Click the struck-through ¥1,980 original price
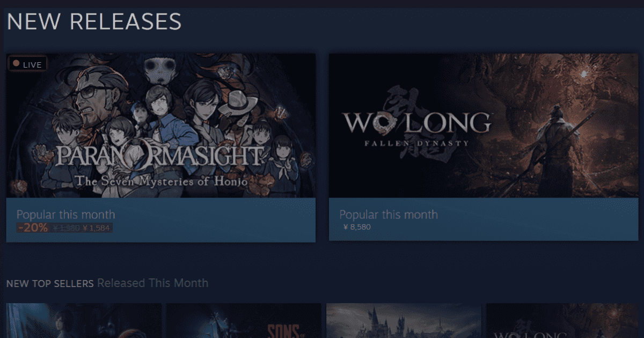The width and height of the screenshot is (644, 338). 67,228
